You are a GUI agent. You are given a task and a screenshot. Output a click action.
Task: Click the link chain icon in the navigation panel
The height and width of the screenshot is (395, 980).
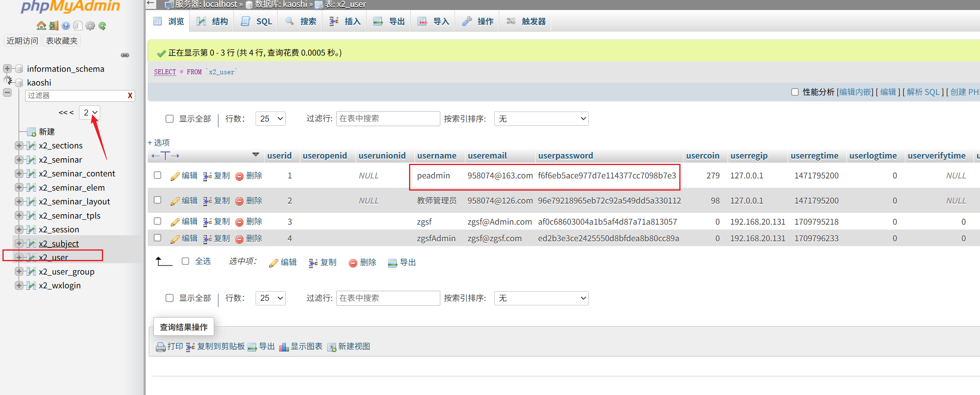click(x=125, y=55)
